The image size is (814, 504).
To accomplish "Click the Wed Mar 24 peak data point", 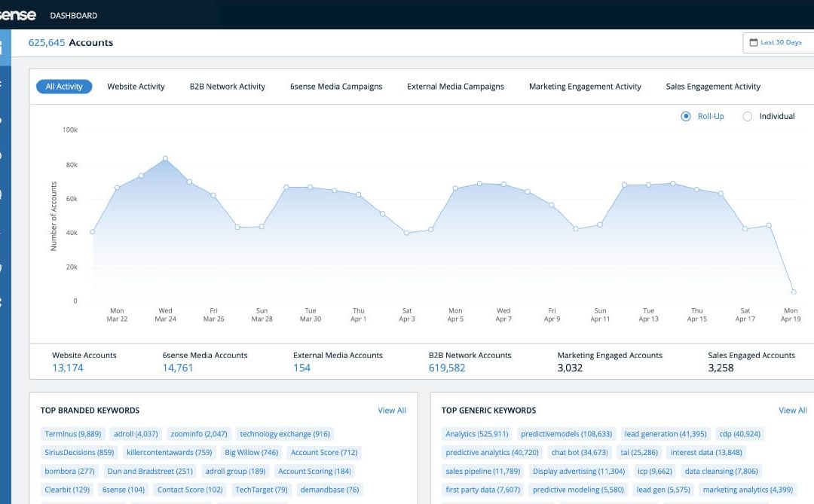I will (x=165, y=158).
